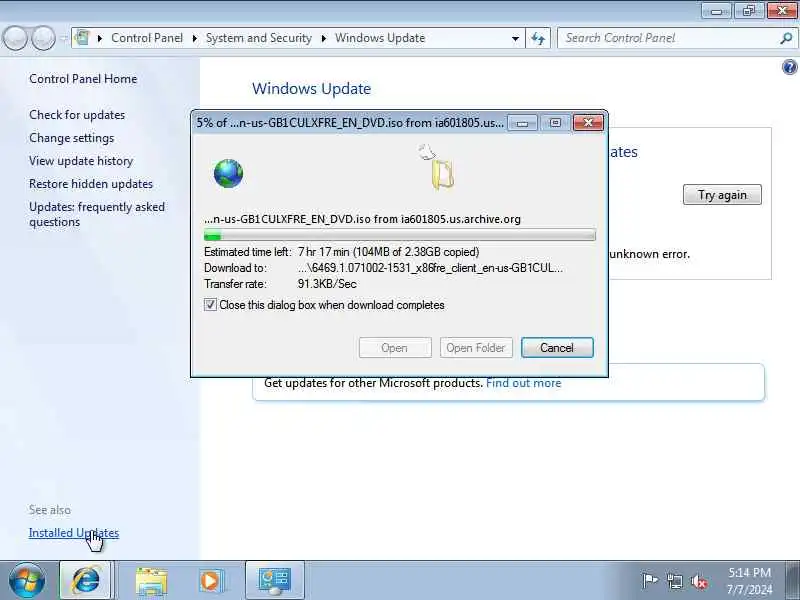
Task: Open Change settings
Action: click(x=71, y=138)
